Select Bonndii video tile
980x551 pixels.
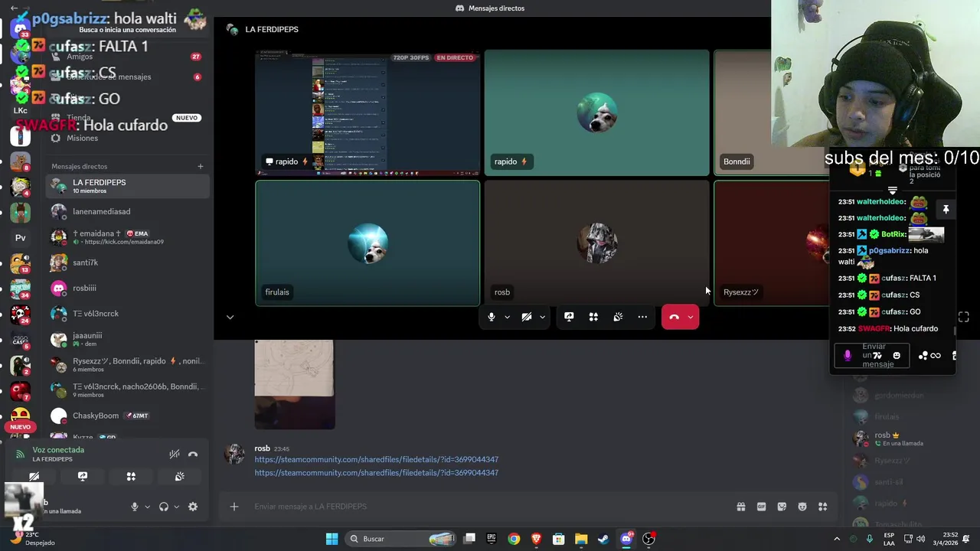[772, 112]
